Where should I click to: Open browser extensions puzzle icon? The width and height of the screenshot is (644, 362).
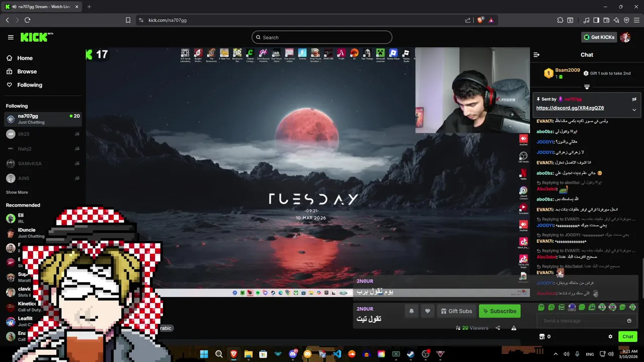pyautogui.click(x=560, y=20)
